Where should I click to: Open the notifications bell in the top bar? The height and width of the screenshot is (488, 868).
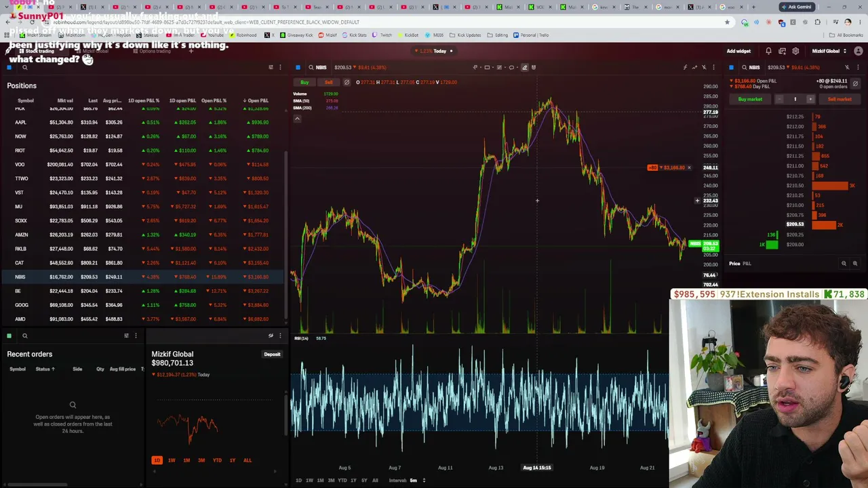[x=768, y=51]
